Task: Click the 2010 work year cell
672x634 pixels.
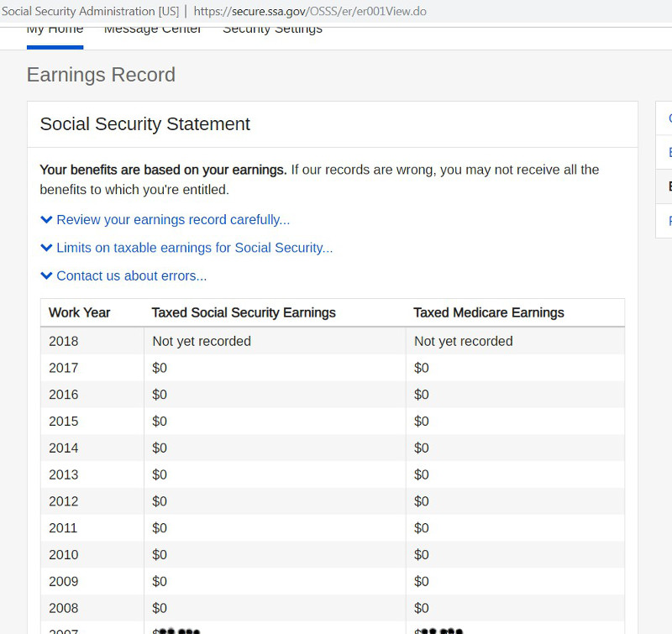Action: point(64,554)
